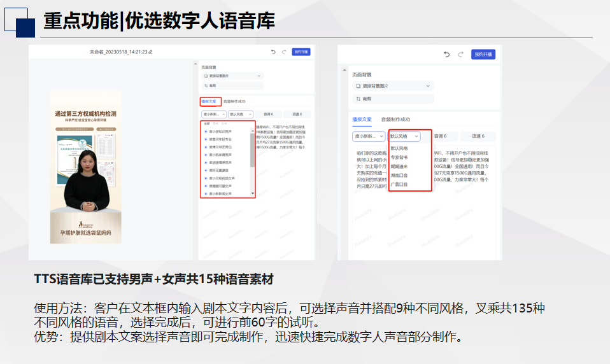Screen dimensions: 610x364
Task: Click the 更换背景图片 image icon in the right panel
Action: coord(358,85)
